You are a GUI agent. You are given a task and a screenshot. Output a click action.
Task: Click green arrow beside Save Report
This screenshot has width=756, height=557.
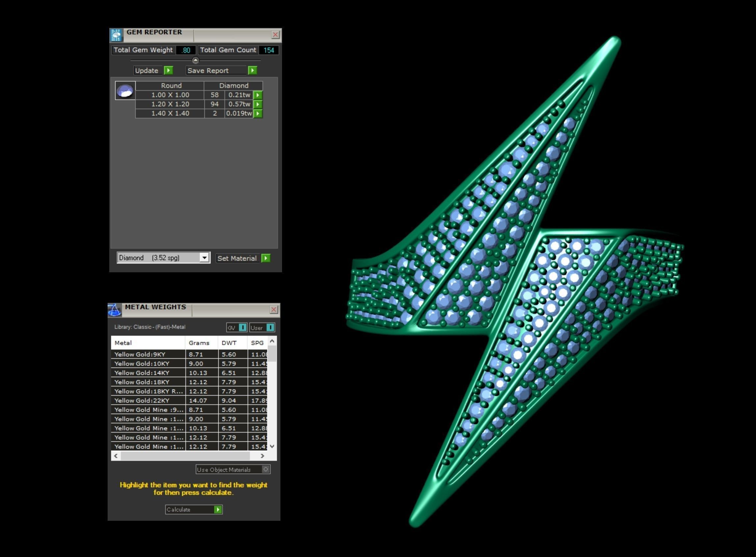click(x=252, y=70)
